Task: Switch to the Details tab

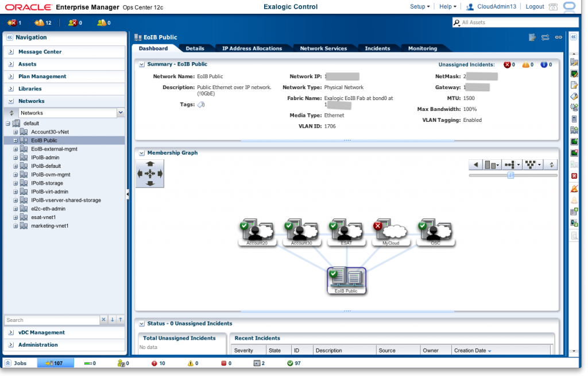Action: pyautogui.click(x=195, y=48)
